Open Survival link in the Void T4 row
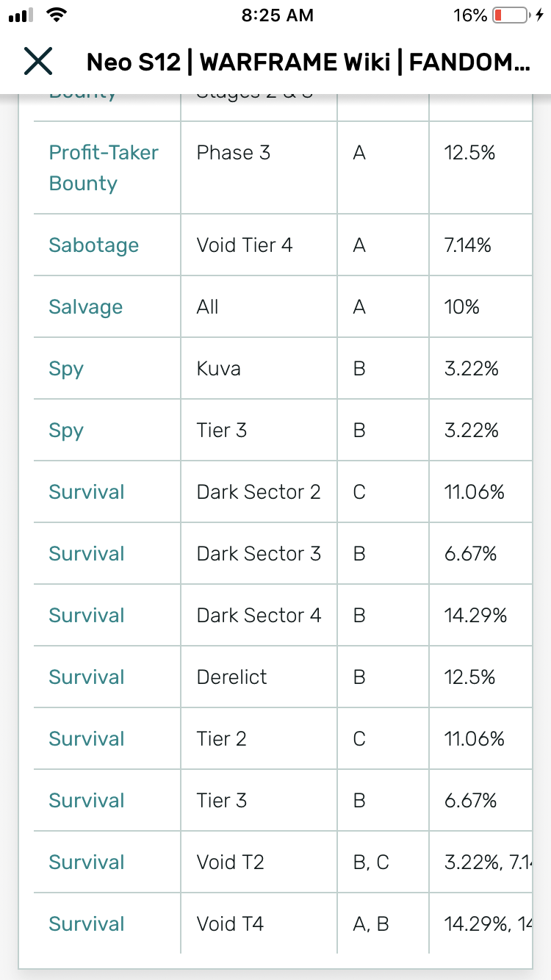Screen dimensions: 551x980 (87, 924)
